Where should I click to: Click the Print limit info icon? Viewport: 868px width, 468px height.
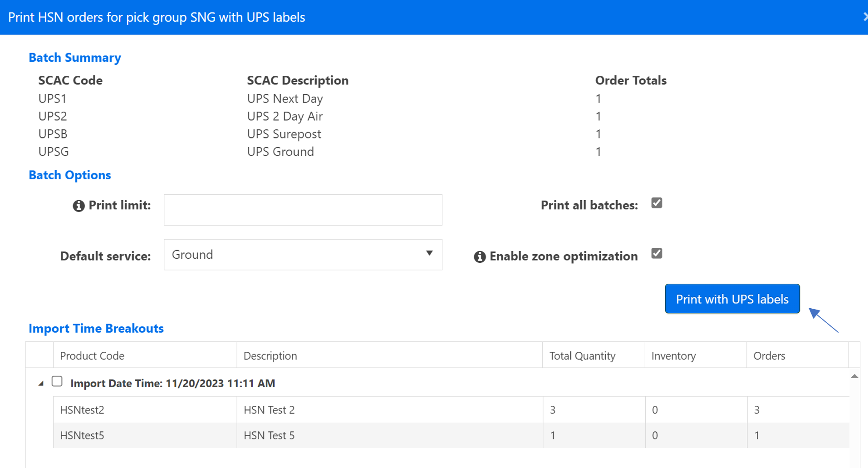click(78, 206)
